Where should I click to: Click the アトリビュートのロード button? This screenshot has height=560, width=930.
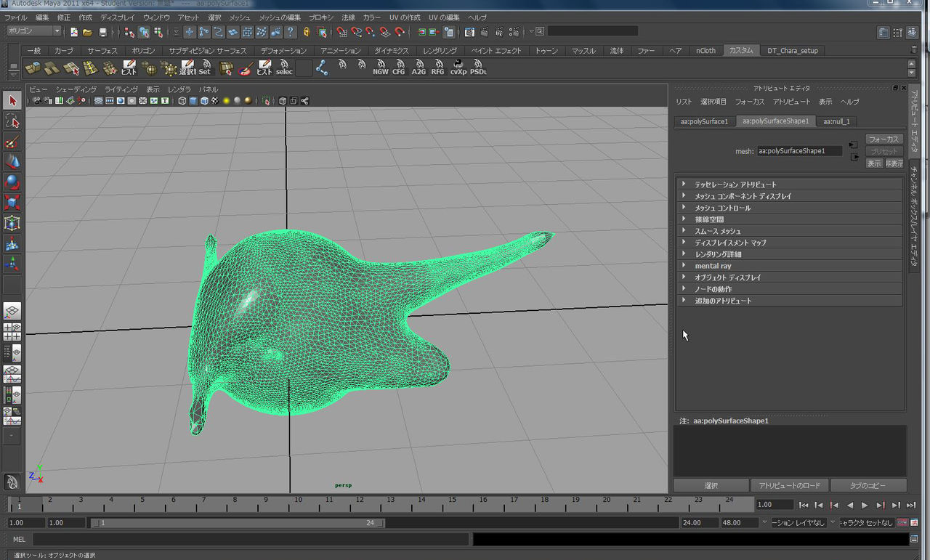[789, 485]
